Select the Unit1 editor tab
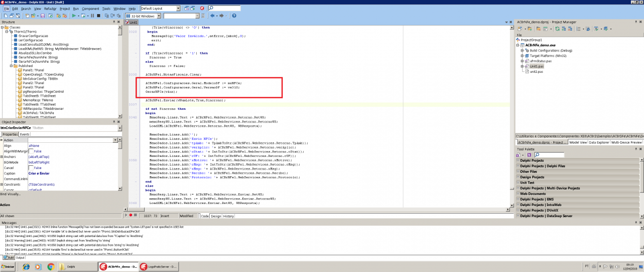The width and height of the screenshot is (644, 272). pos(132,22)
